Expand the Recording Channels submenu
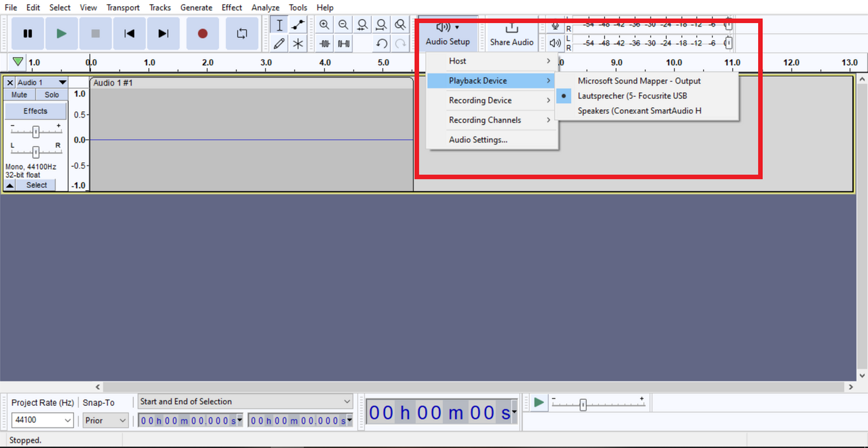This screenshot has width=868, height=448. click(492, 120)
